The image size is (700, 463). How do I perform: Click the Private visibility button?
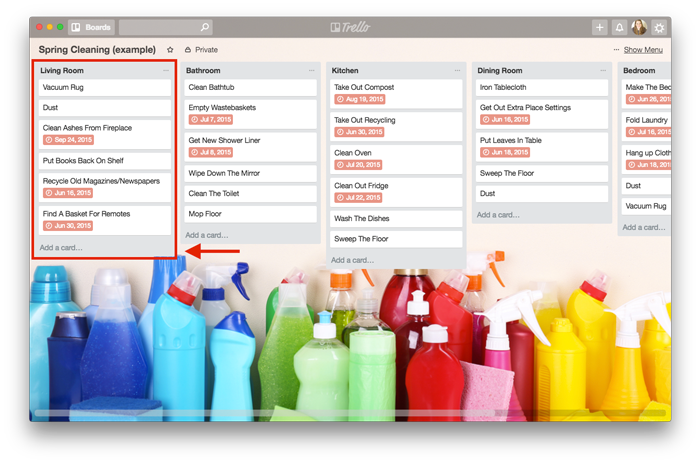point(201,50)
